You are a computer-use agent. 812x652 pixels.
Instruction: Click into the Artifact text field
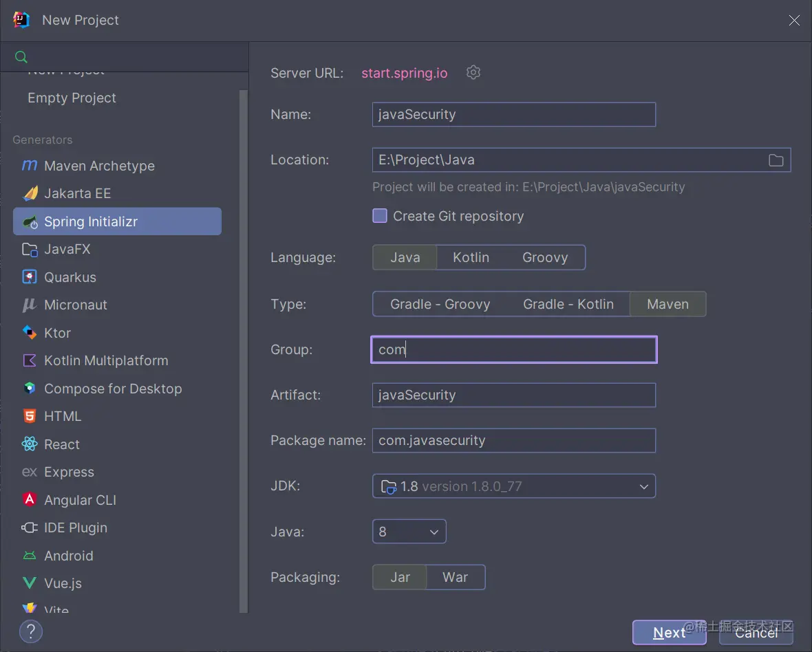(x=513, y=395)
